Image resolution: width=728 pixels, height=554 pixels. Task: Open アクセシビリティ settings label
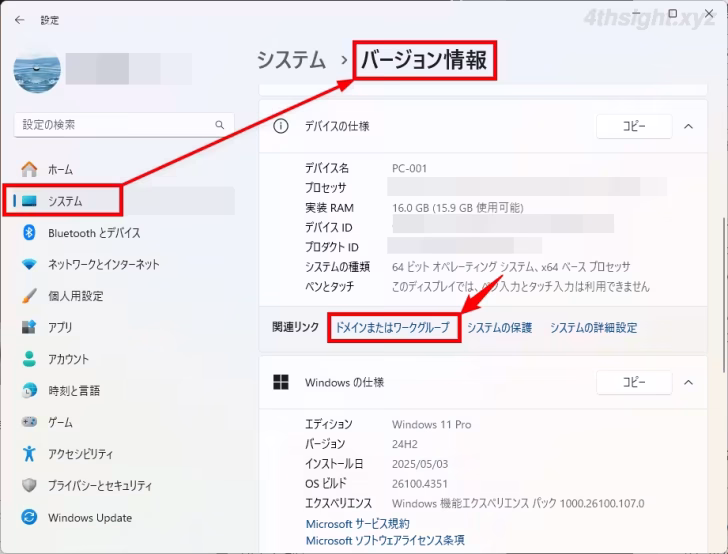point(81,454)
